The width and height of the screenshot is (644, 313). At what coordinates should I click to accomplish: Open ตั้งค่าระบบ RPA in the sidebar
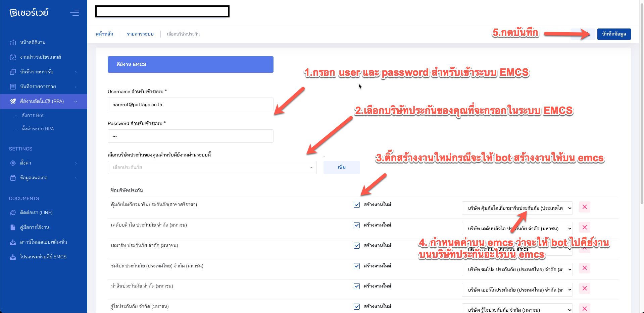click(38, 129)
